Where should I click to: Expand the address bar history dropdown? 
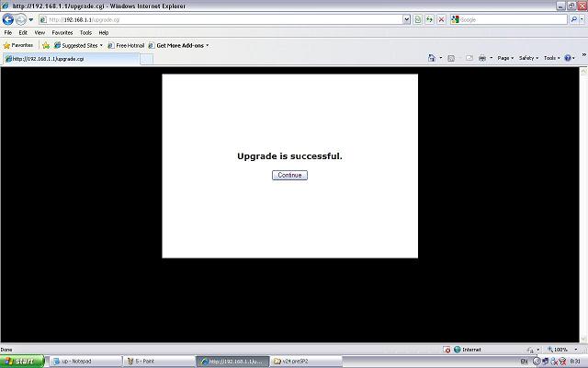pyautogui.click(x=406, y=19)
